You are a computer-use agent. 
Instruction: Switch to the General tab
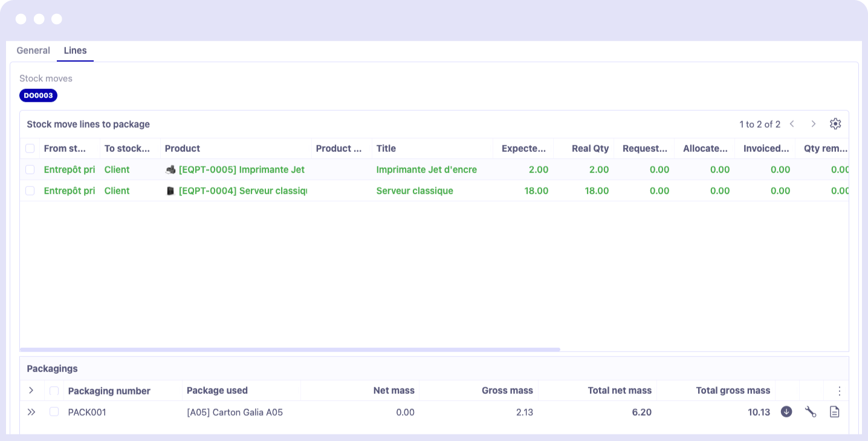33,51
